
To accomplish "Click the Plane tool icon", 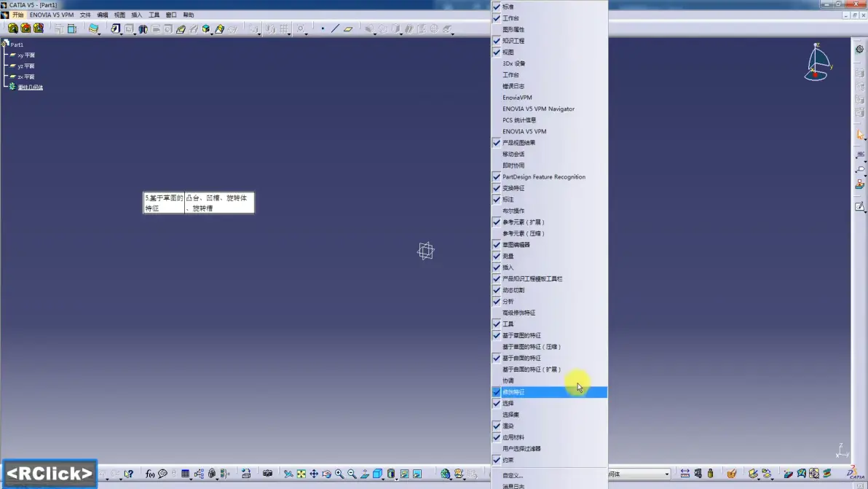I will (348, 29).
